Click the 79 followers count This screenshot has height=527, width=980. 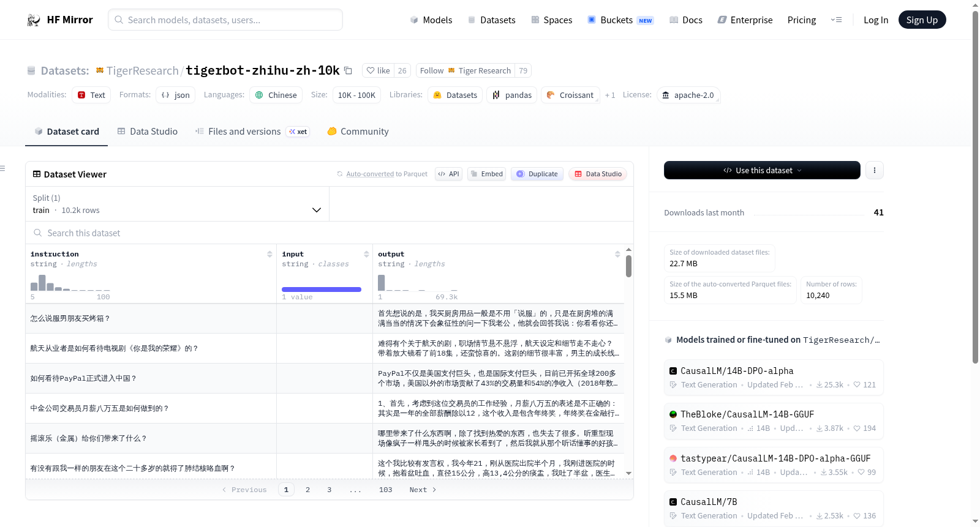point(523,70)
